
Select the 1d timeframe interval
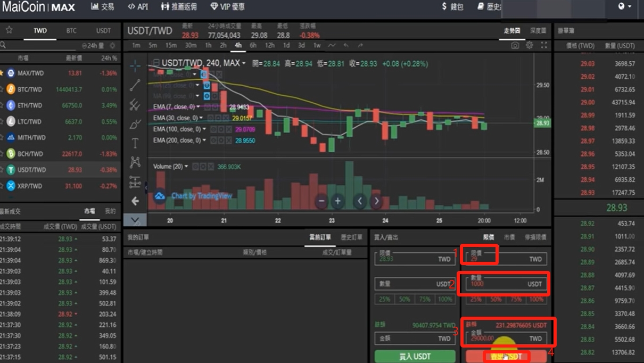click(x=286, y=46)
